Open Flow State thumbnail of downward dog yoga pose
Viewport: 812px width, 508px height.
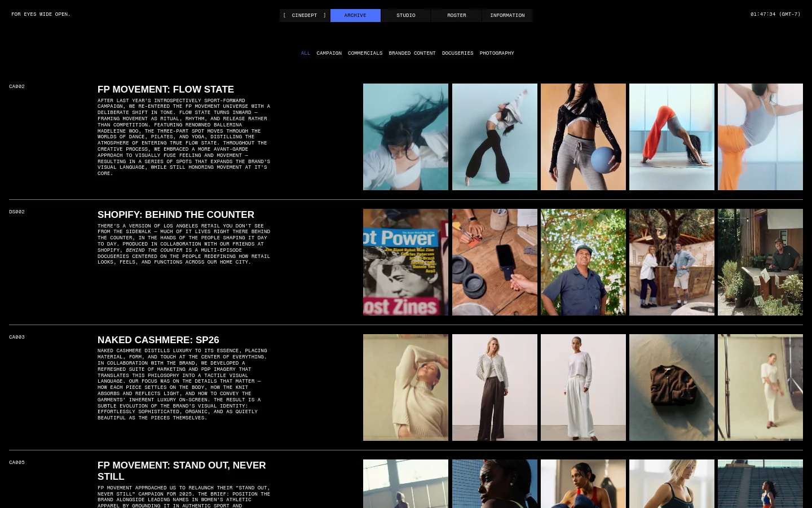[x=672, y=137]
